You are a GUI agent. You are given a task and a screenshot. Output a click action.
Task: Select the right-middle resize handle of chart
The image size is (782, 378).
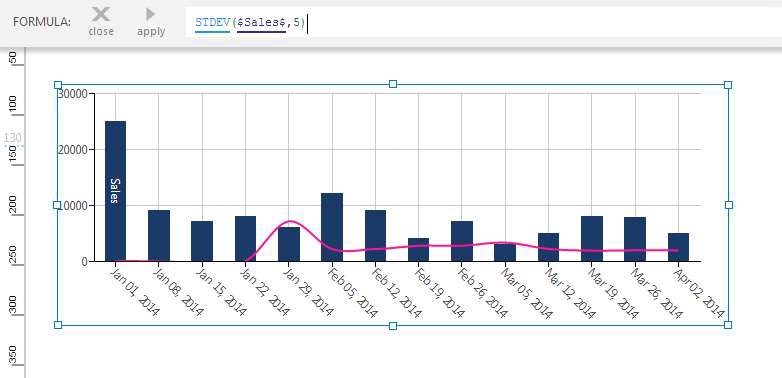[729, 205]
